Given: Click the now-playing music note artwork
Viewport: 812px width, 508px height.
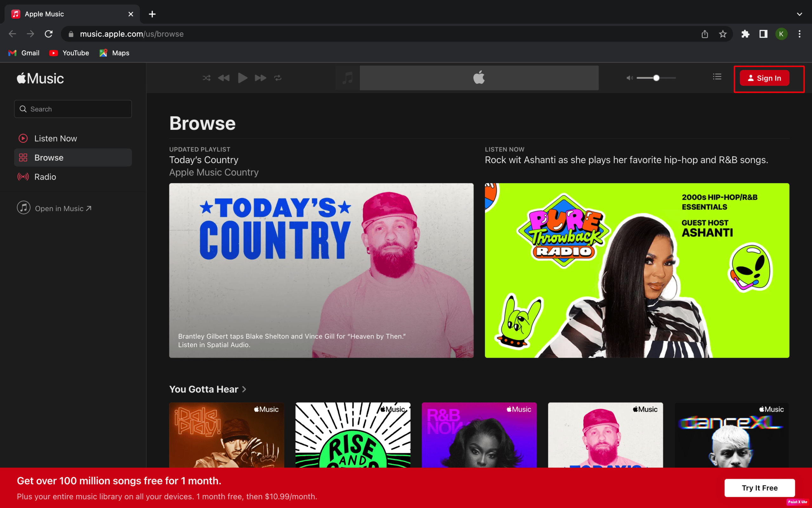Looking at the screenshot, I should 347,78.
